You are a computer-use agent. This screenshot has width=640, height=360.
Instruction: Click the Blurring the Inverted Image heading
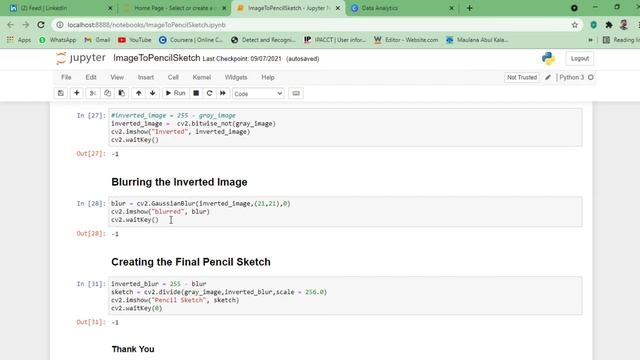pyautogui.click(x=179, y=182)
